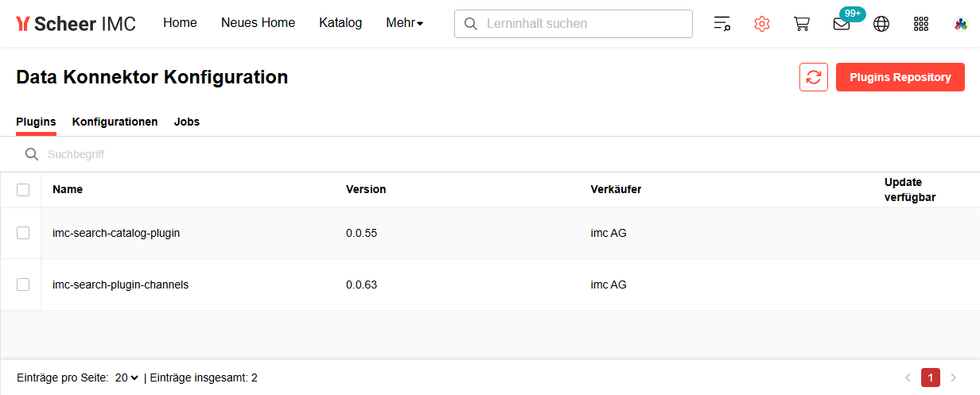This screenshot has width=980, height=395.
Task: Switch to the Konfigurationen tab
Action: coord(115,122)
